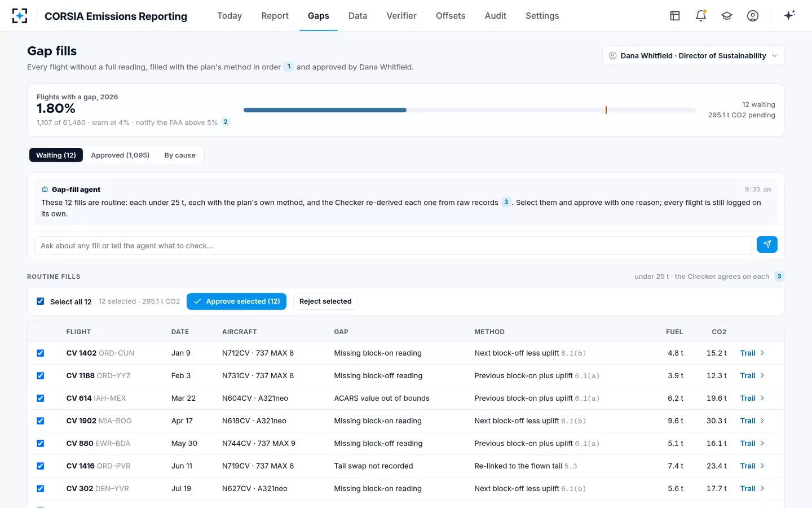Open the Offsets tab
Screen dimensions: 812x508
(451, 16)
